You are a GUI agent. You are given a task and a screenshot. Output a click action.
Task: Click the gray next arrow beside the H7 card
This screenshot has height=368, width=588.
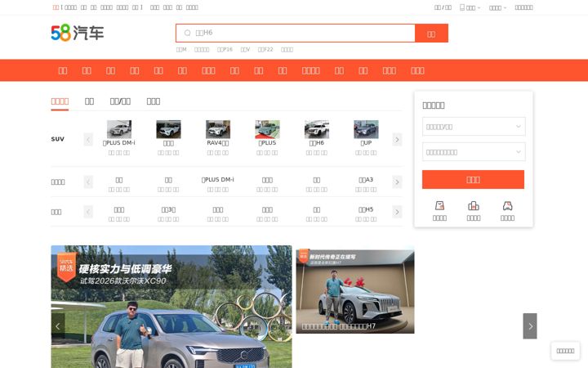pyautogui.click(x=530, y=326)
